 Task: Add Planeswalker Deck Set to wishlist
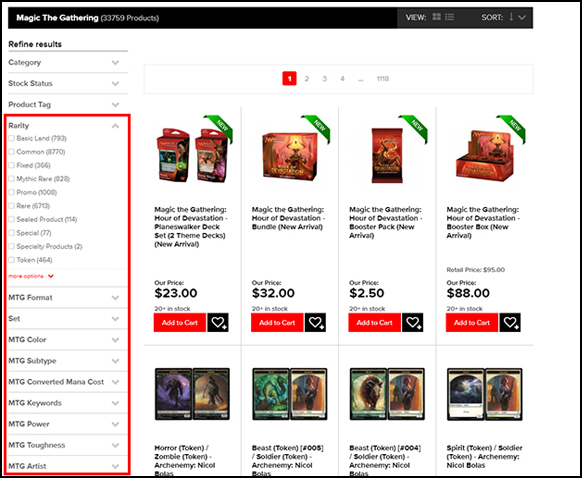click(218, 322)
